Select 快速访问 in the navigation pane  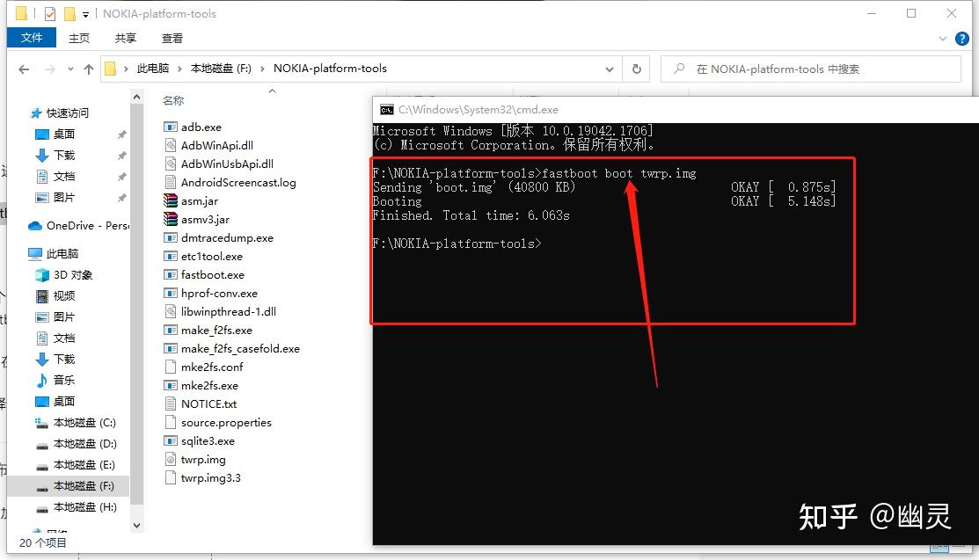click(68, 113)
